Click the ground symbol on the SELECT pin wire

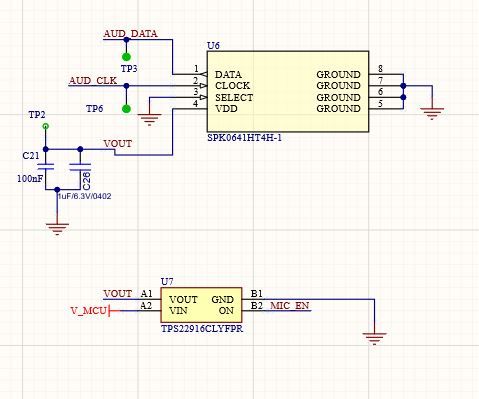coord(149,120)
